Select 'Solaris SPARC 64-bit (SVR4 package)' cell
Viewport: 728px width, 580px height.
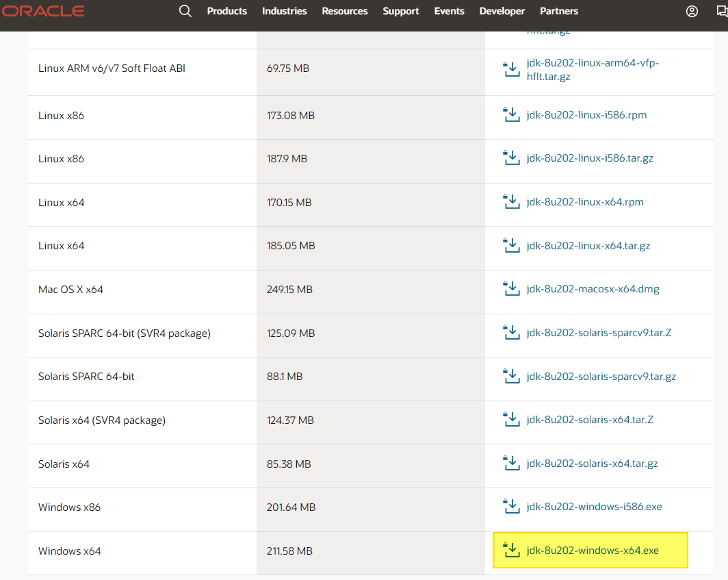click(x=142, y=336)
